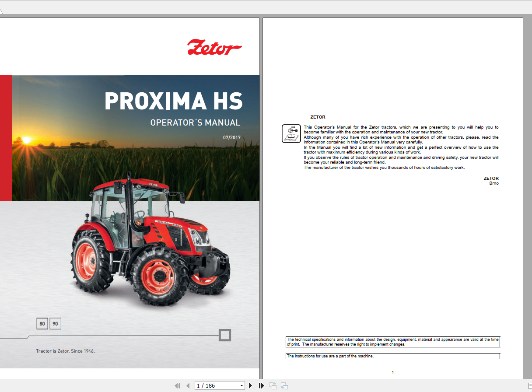Click the page layout icon at bottom right
This screenshot has width=532, height=392.
tap(529, 385)
